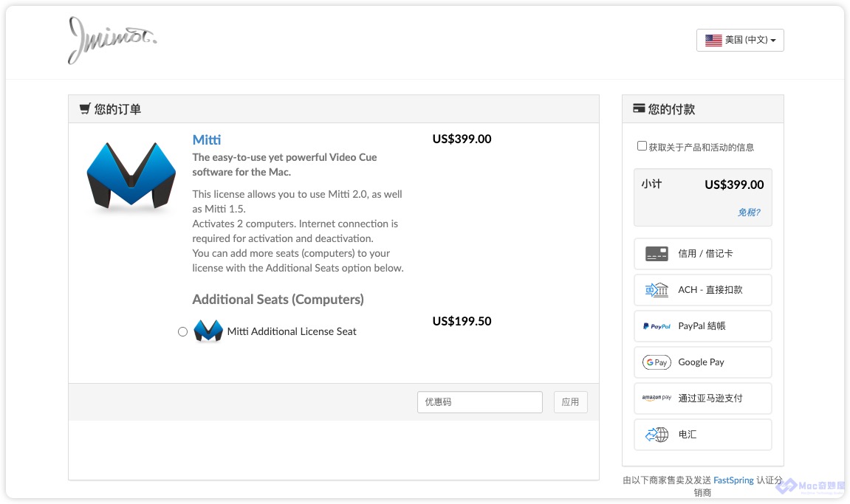Viewport: 850px width, 504px height.
Task: Click the 您的付款 payment heading
Action: (x=671, y=109)
